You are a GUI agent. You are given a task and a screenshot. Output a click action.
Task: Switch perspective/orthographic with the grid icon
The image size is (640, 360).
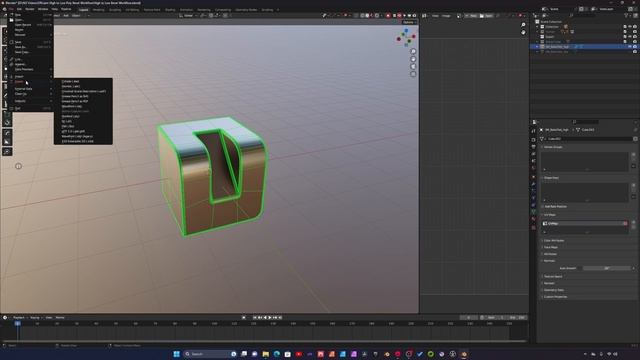(x=413, y=74)
